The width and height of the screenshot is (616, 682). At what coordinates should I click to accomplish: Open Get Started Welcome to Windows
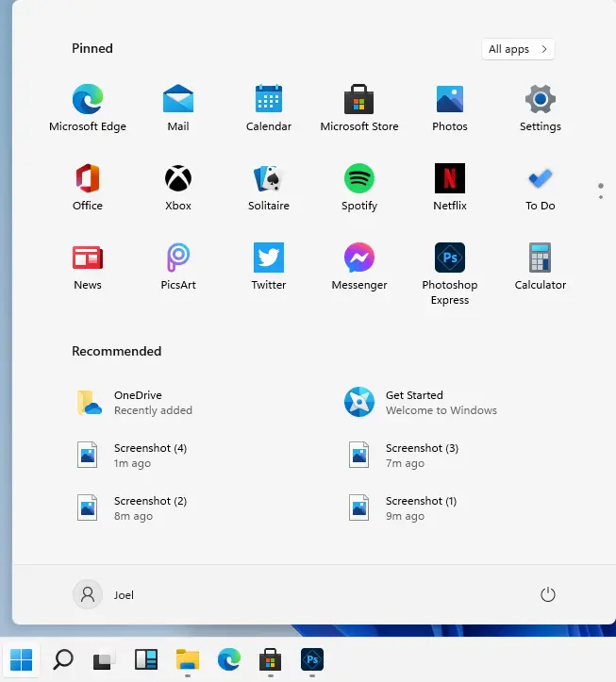[x=420, y=403]
